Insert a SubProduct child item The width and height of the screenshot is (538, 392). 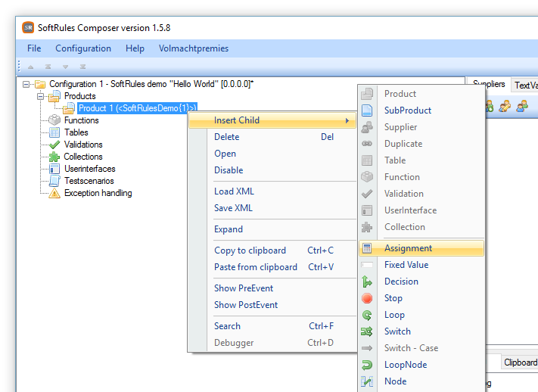[x=421, y=110]
